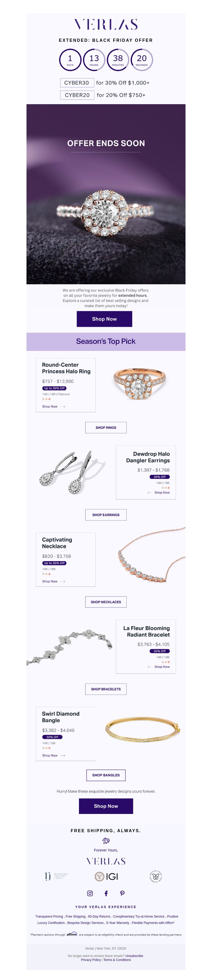
Task: Click the purple Shop Now button below the ring photo
Action: coord(104,319)
